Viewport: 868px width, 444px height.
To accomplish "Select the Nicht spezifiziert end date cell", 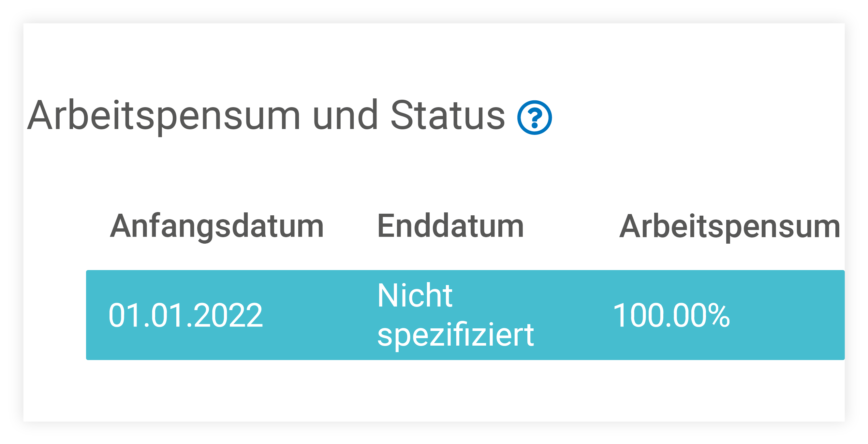I will [x=456, y=315].
